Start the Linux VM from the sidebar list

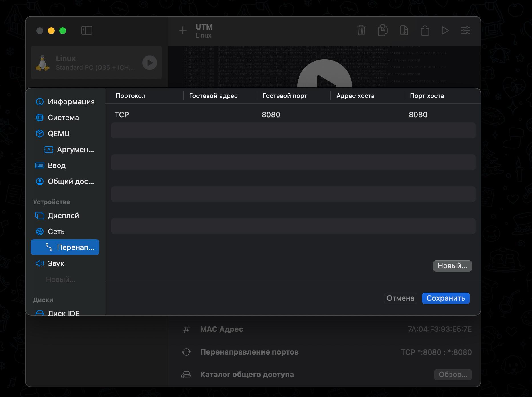point(150,63)
